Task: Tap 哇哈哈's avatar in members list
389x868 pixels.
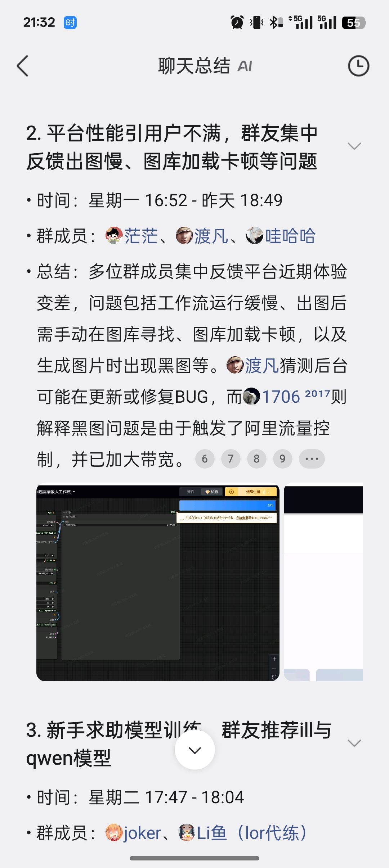Action: point(255,236)
